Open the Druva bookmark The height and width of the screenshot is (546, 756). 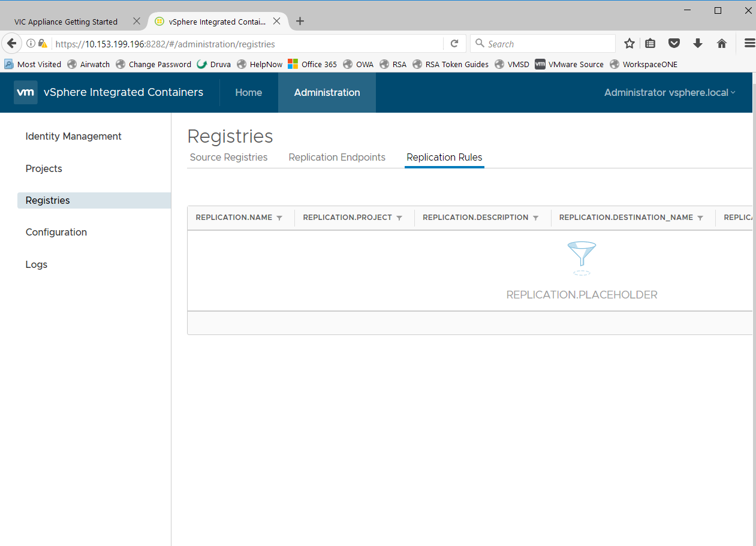coord(214,64)
